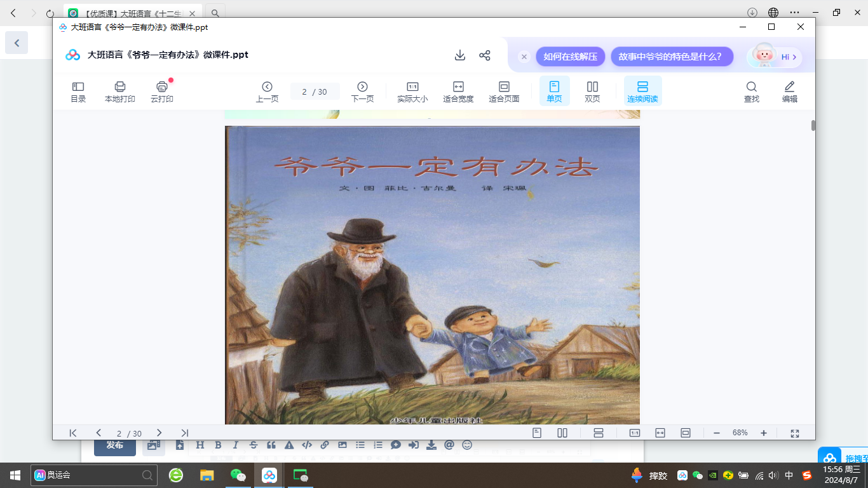
Task: Click the browser download indicator icon
Action: click(752, 13)
